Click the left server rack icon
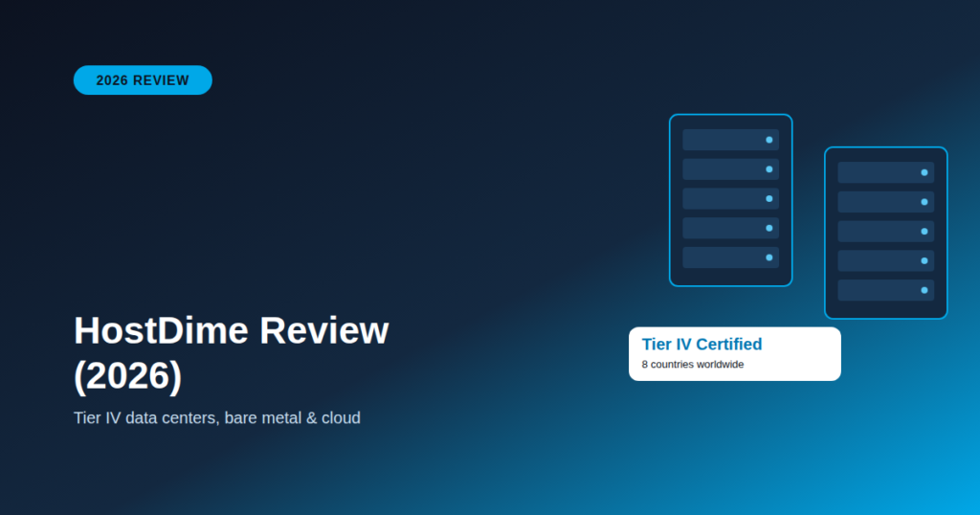This screenshot has height=515, width=980. click(730, 200)
